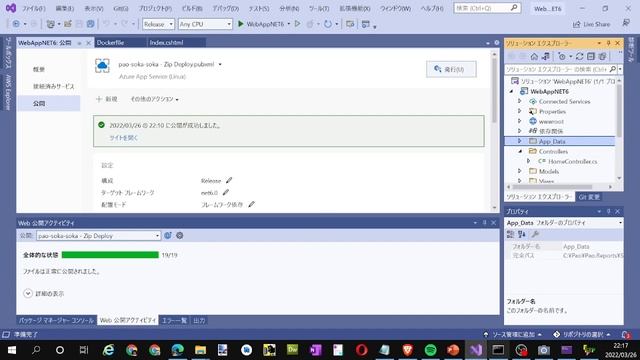Screen dimensions: 640x360
Task: Click the 発行 publish button
Action: [451, 69]
